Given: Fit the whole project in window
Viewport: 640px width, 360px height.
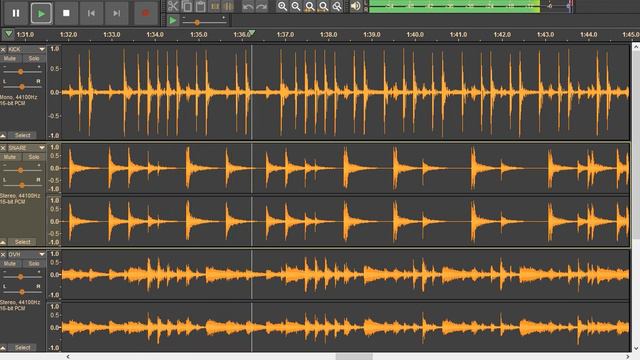Looking at the screenshot, I should tap(323, 6).
